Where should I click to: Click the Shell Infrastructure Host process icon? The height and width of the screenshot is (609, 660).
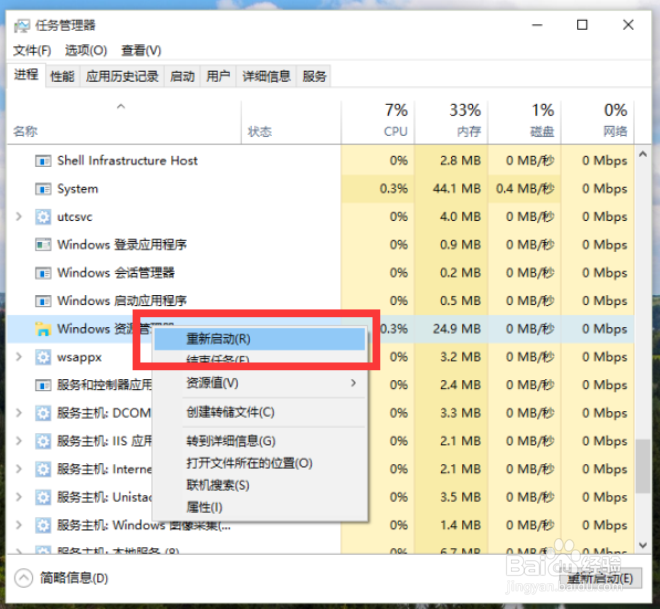43,161
